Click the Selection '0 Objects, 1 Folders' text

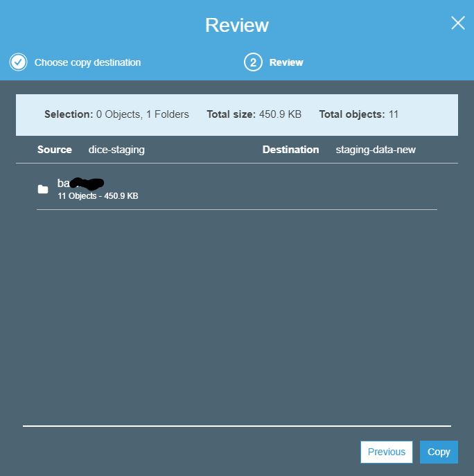coord(143,114)
